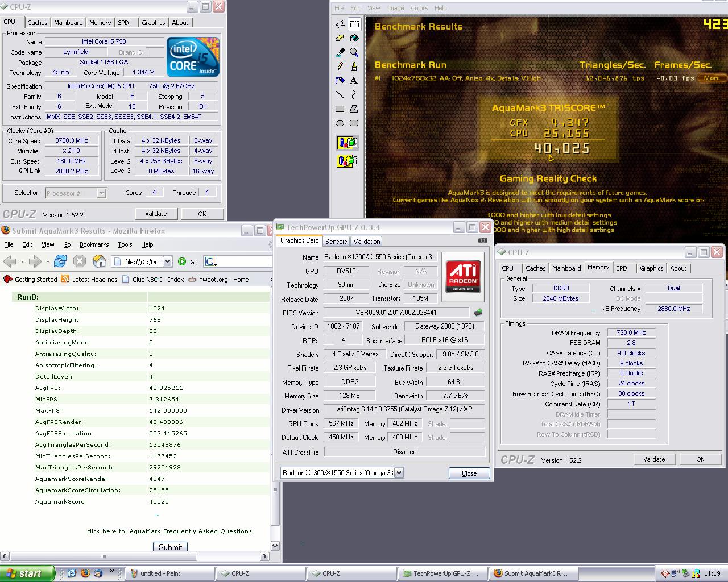Activate the Magnifier tool in Paint
This screenshot has height=582, width=728.
[x=354, y=52]
